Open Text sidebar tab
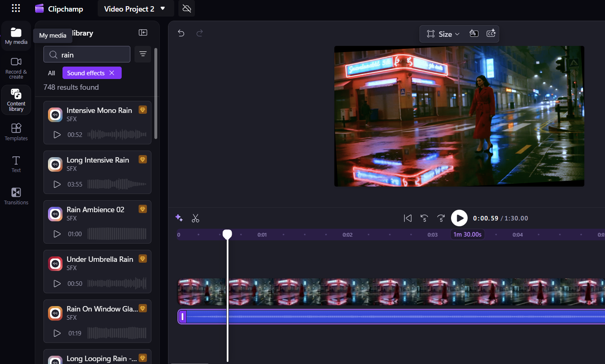The height and width of the screenshot is (364, 605). [16, 164]
